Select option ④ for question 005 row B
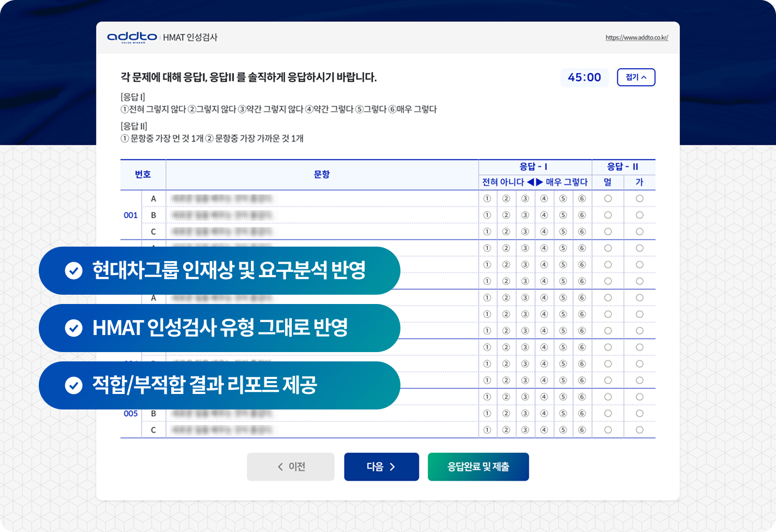The image size is (776, 532). (544, 414)
